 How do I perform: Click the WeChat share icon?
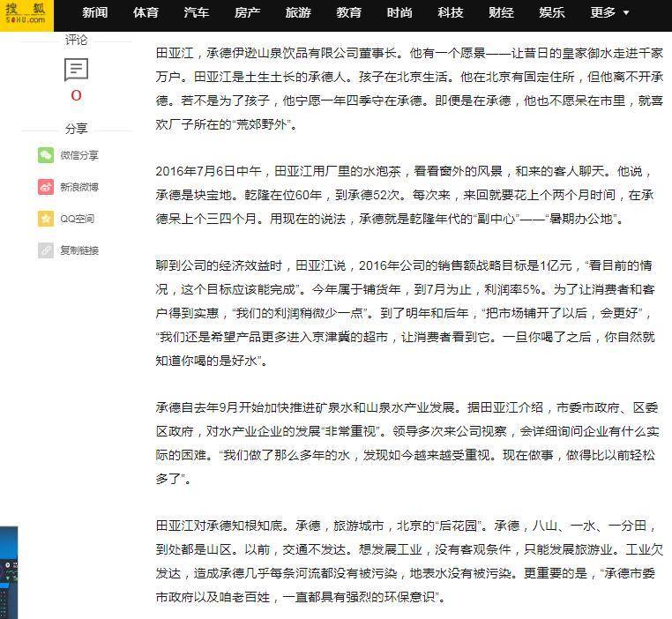[x=46, y=155]
